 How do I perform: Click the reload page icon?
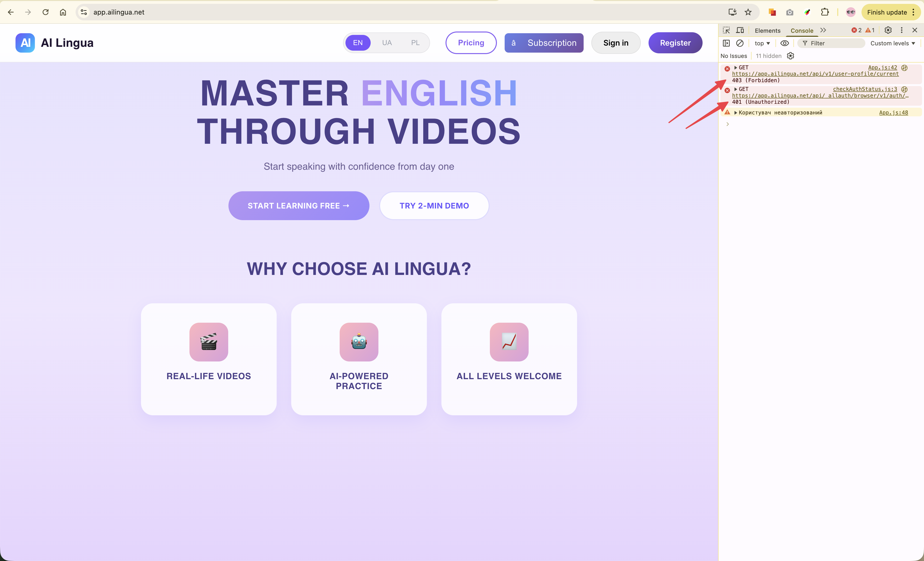(45, 12)
